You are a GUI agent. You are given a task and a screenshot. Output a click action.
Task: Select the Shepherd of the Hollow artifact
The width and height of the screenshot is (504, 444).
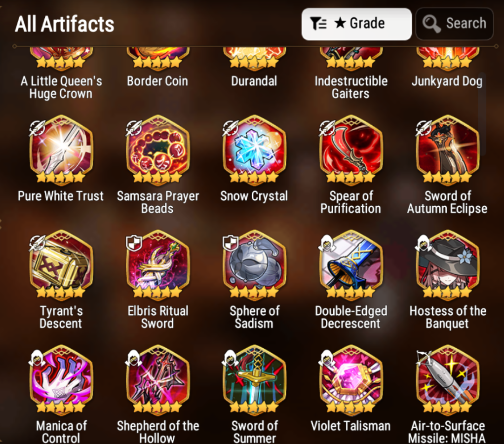click(x=158, y=380)
